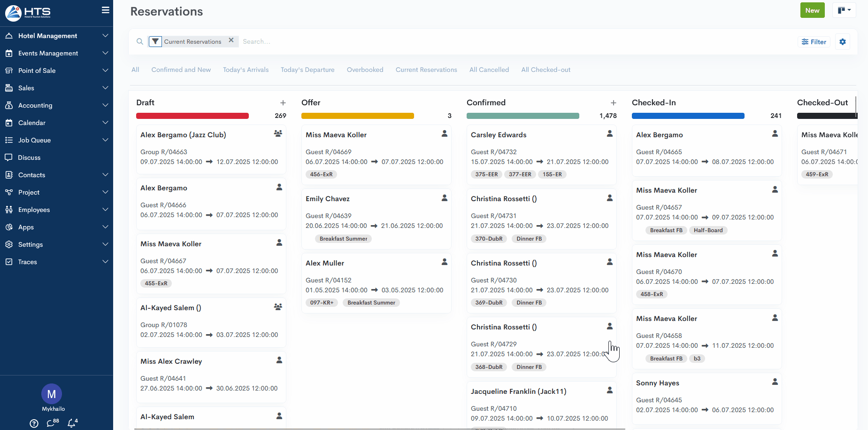Expand the Employees sidebar section

[56, 210]
